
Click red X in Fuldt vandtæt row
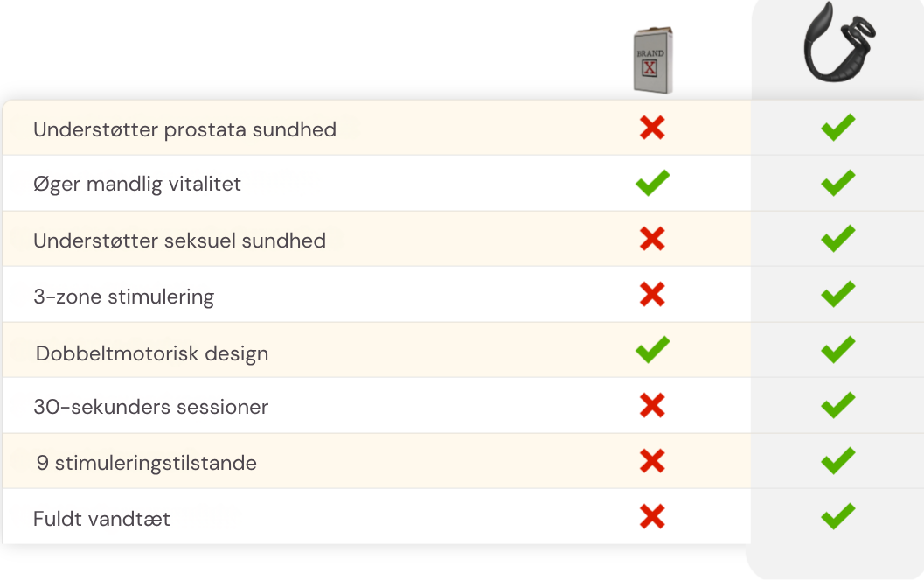point(652,517)
